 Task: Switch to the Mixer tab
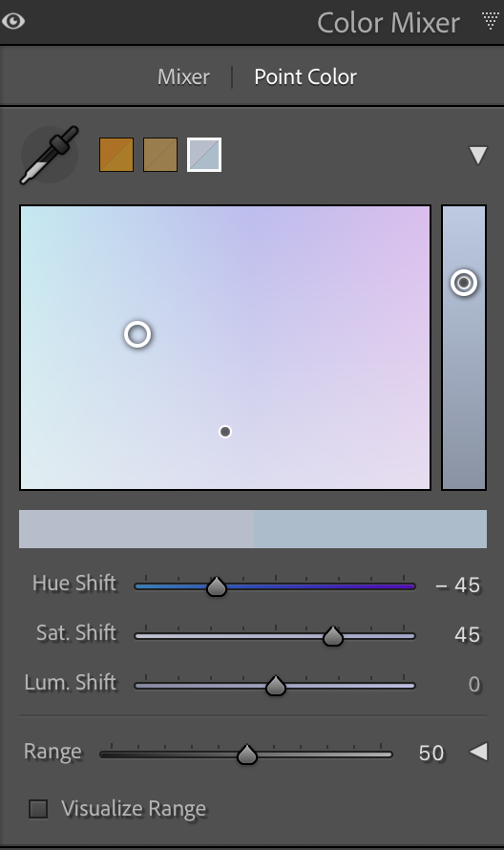183,77
